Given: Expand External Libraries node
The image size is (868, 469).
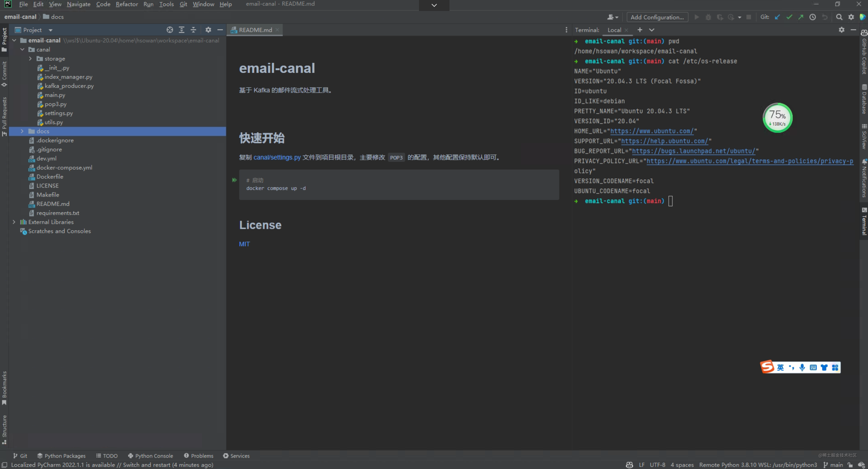Looking at the screenshot, I should click(x=14, y=222).
